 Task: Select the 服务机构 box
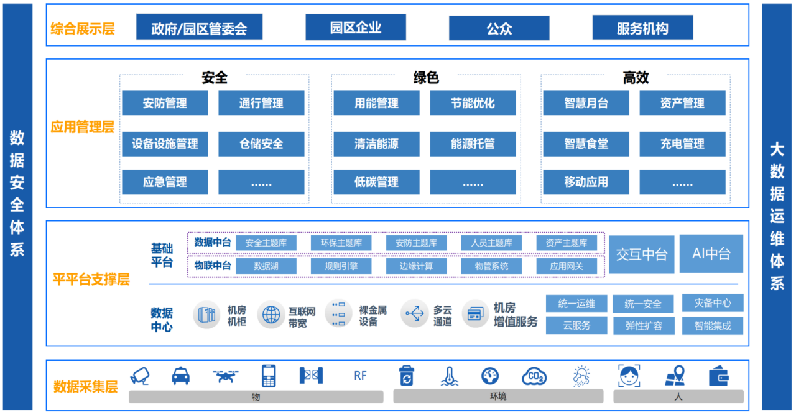(657, 29)
